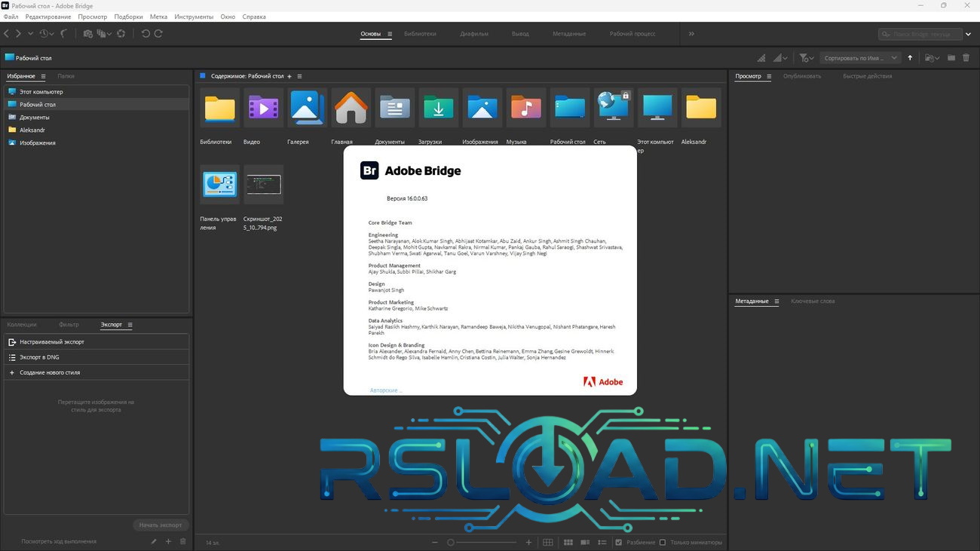Enable the Только миниатюры checkbox
The image size is (980, 551).
[662, 542]
